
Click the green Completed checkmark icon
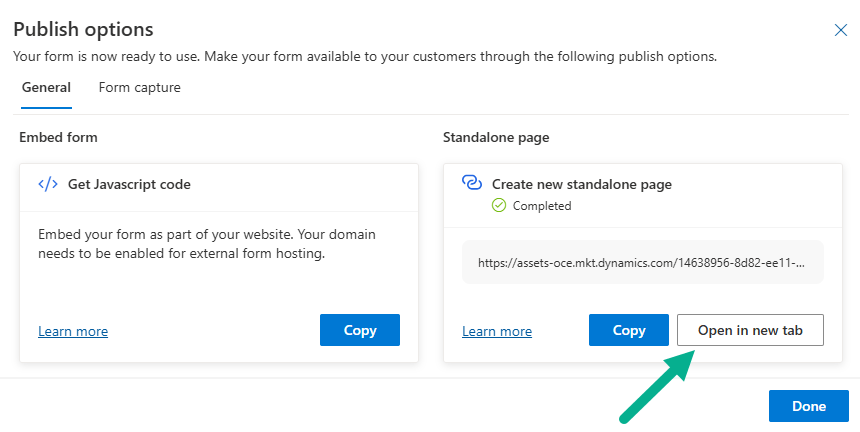[x=499, y=206]
